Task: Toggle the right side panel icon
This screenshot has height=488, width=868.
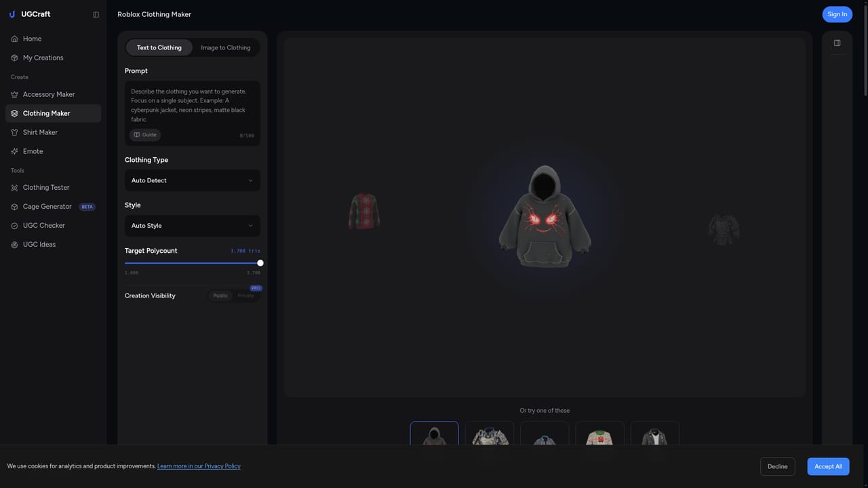Action: 837,43
